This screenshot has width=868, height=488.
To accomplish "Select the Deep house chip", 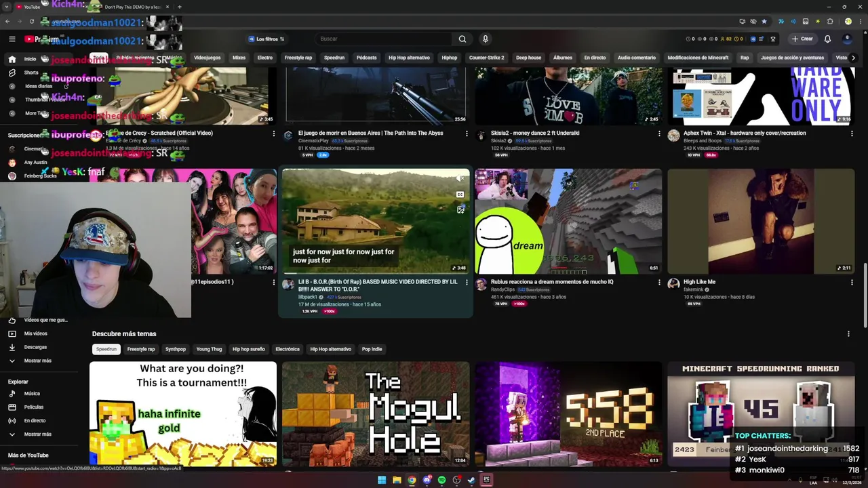I will point(529,58).
